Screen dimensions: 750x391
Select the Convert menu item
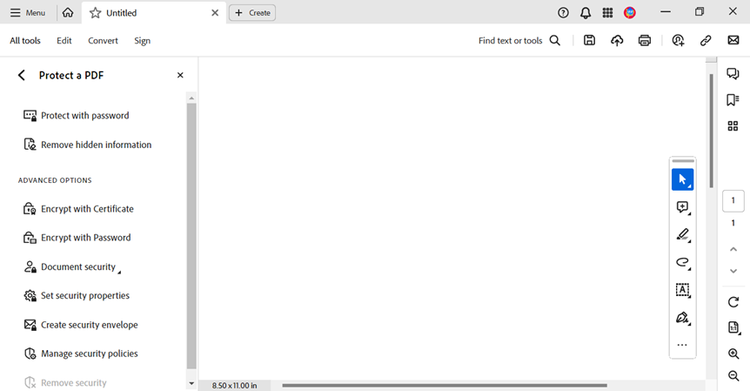click(x=103, y=41)
